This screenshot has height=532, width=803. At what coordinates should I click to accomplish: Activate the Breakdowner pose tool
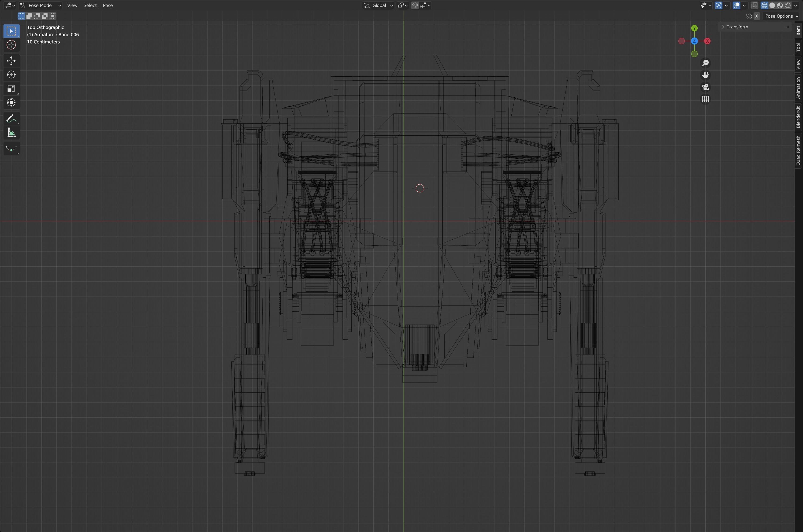[x=11, y=148]
